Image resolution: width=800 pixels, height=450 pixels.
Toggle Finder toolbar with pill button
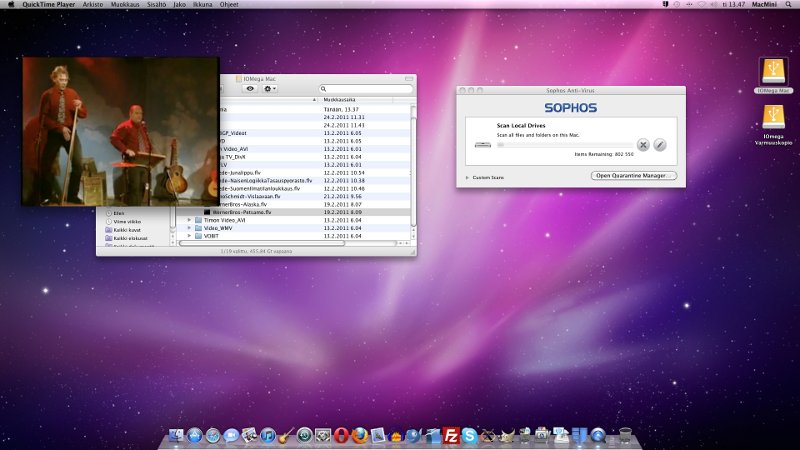pos(409,79)
